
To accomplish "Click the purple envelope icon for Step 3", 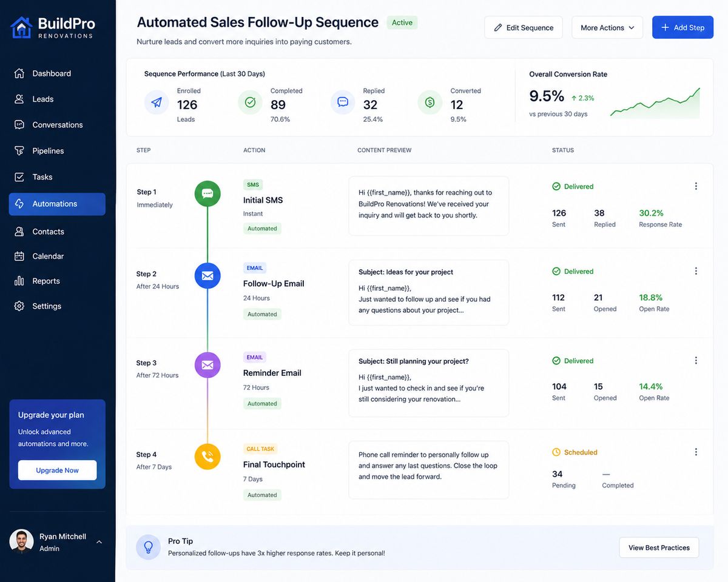I will [207, 365].
